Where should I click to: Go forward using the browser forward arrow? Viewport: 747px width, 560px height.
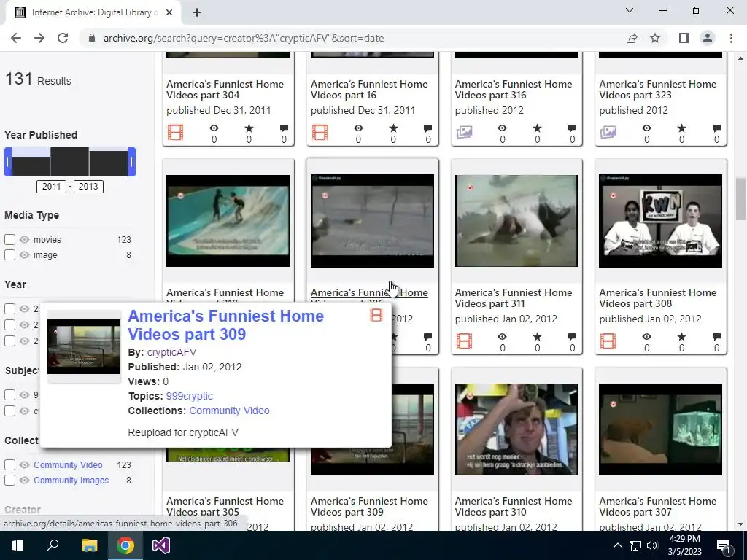39,38
